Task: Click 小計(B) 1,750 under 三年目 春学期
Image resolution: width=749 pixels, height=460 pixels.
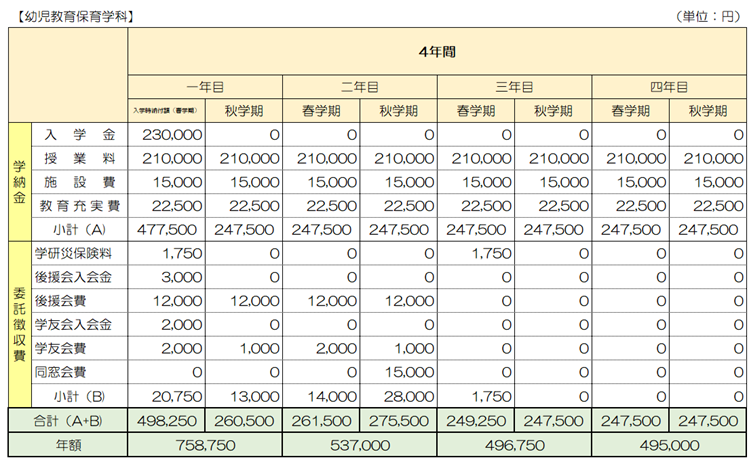Action: pos(492,396)
